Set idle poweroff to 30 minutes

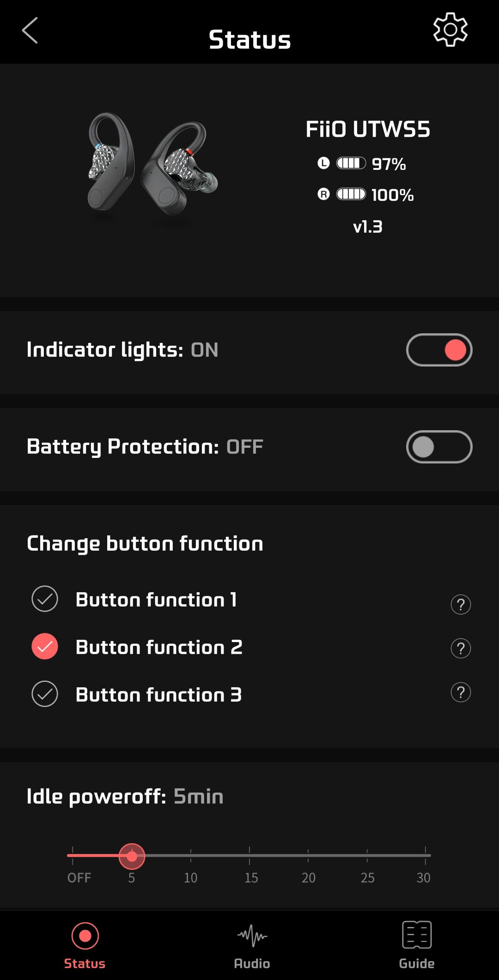426,855
